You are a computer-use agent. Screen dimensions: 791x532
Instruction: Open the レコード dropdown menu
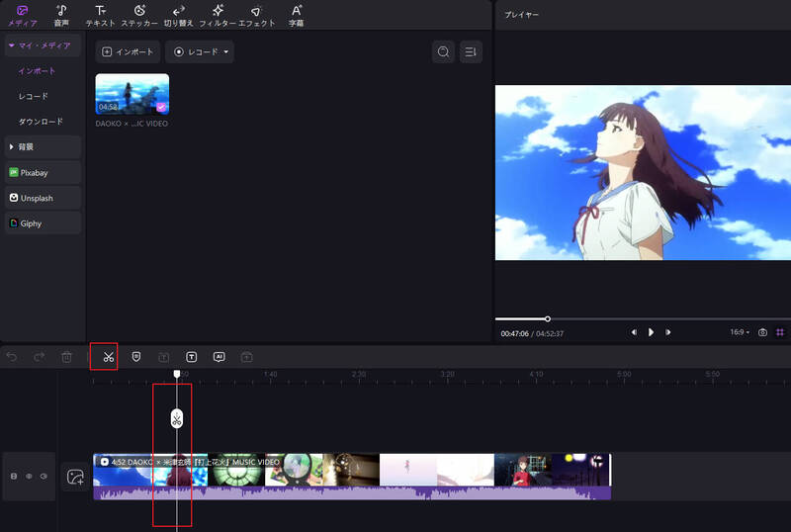point(200,52)
